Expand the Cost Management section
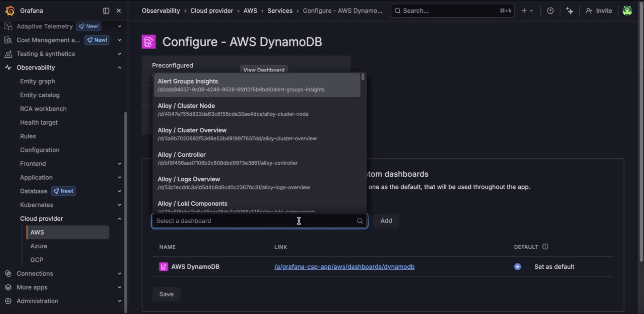Image resolution: width=644 pixels, height=314 pixels. [x=119, y=40]
